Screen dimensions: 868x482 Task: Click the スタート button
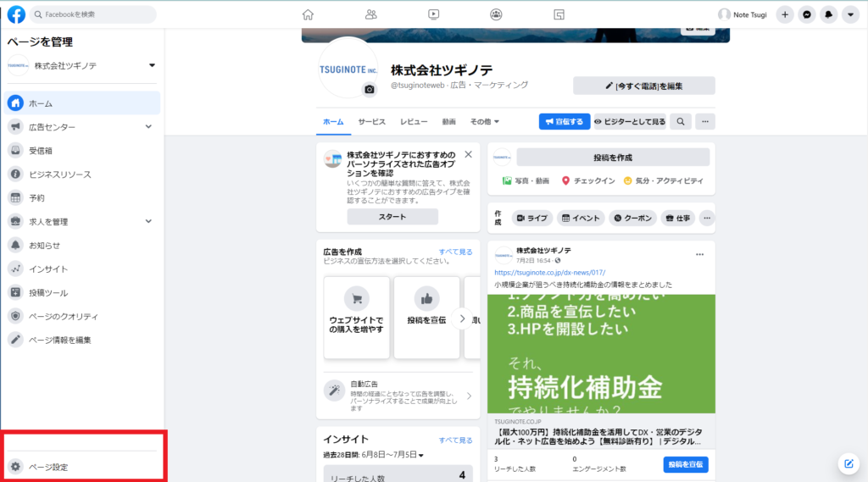point(392,217)
